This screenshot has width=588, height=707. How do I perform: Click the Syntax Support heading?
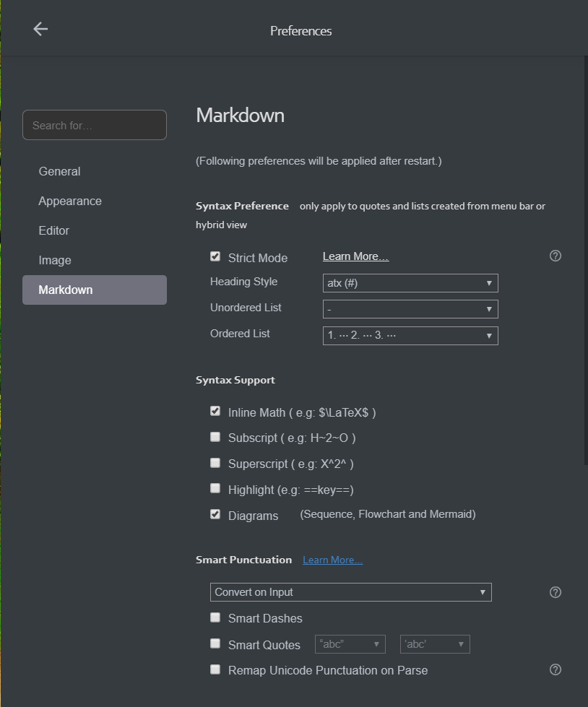(x=235, y=380)
